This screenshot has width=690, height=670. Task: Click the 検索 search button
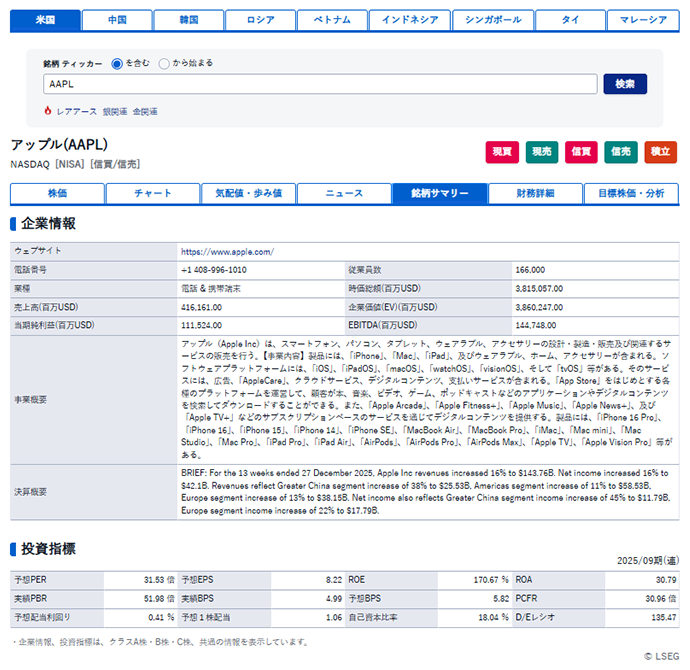[x=625, y=84]
